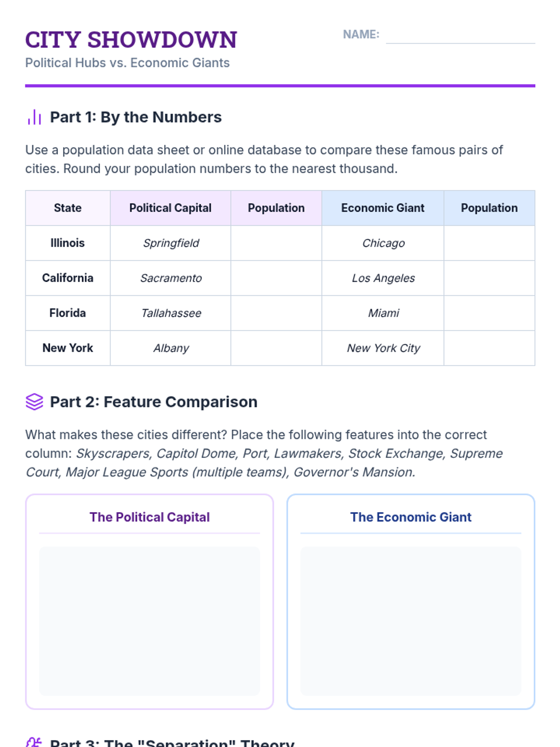The width and height of the screenshot is (560, 747).
Task: Click the Part 2: Feature Comparison heading
Action: [154, 402]
